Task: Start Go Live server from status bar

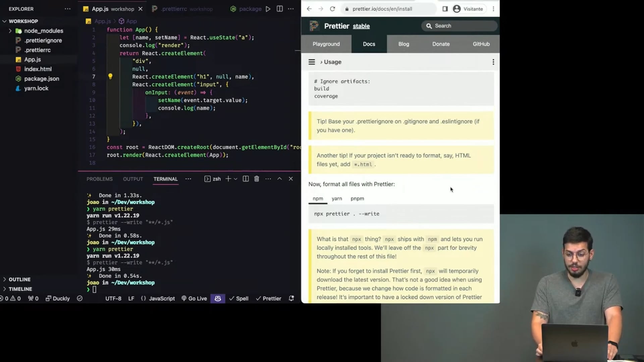Action: 194,298
